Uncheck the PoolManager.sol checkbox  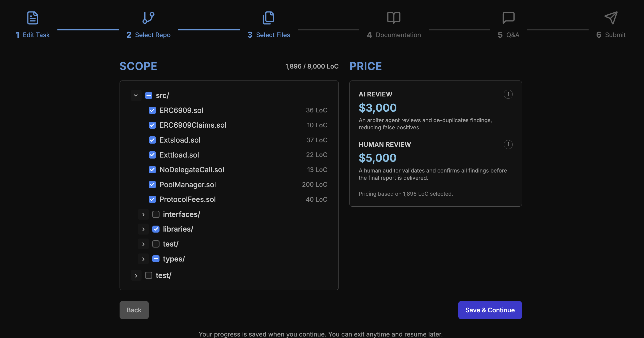point(152,184)
